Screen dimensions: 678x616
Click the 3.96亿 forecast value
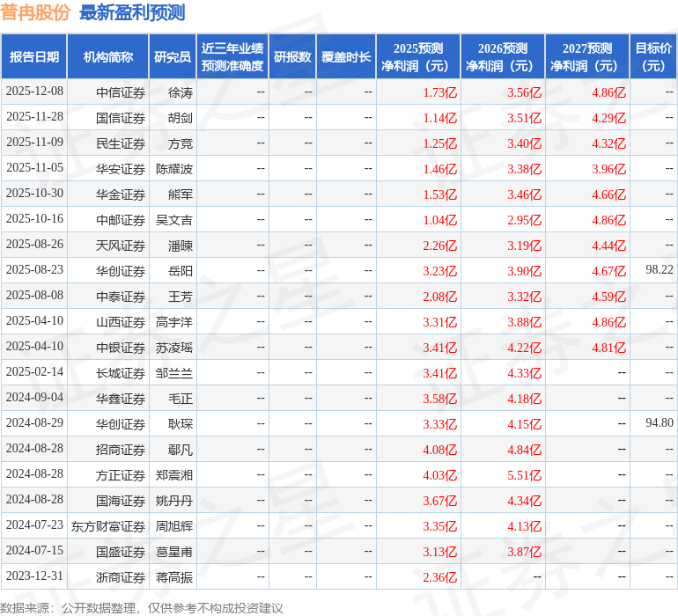pos(608,169)
